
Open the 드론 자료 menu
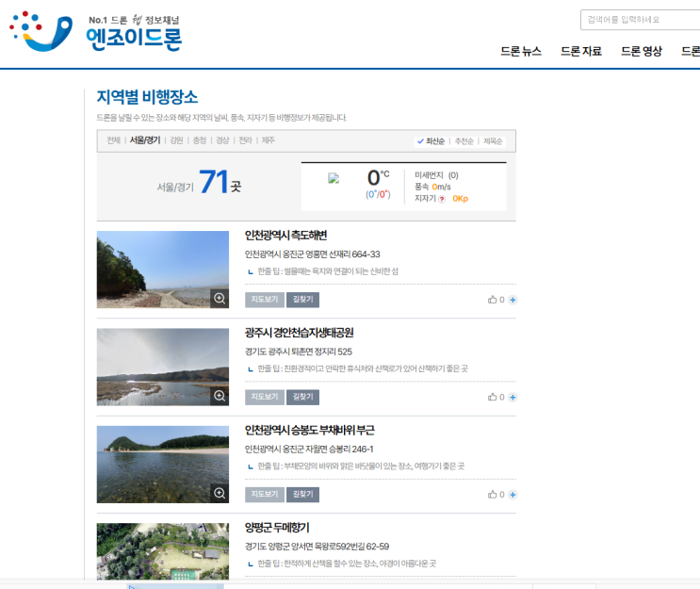click(x=580, y=51)
